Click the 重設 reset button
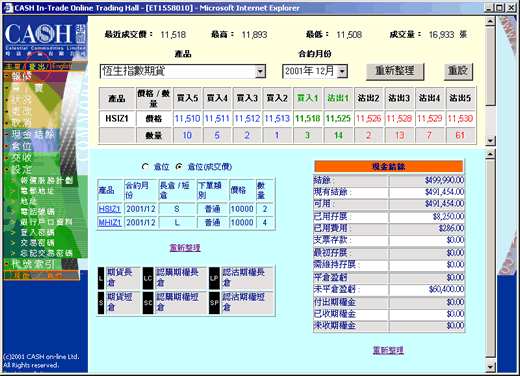The width and height of the screenshot is (520, 376). click(458, 71)
